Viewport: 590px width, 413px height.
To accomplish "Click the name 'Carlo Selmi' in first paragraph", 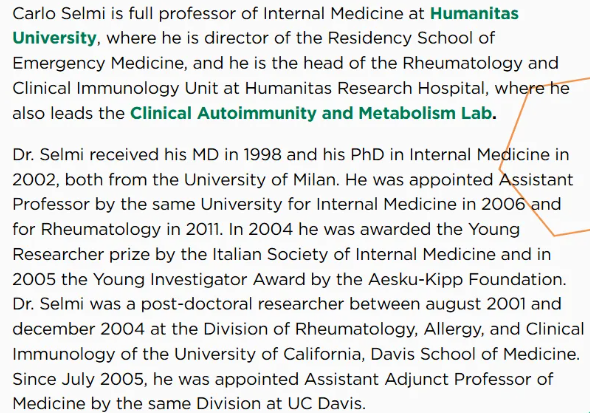I will point(59,14).
